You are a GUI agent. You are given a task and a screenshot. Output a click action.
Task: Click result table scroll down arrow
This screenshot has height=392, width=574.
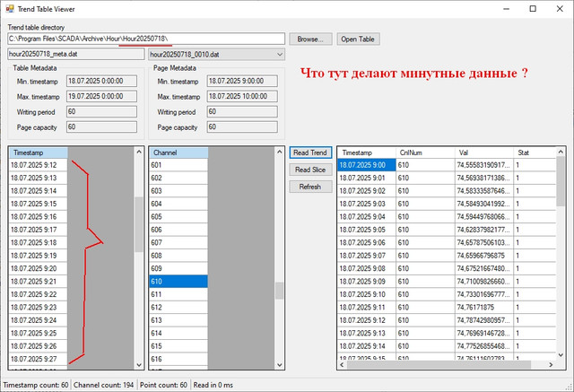click(x=561, y=354)
